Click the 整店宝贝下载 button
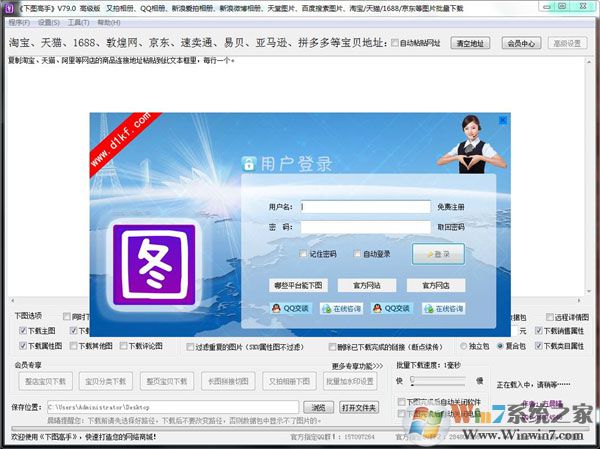This screenshot has height=449, width=600. tap(46, 381)
